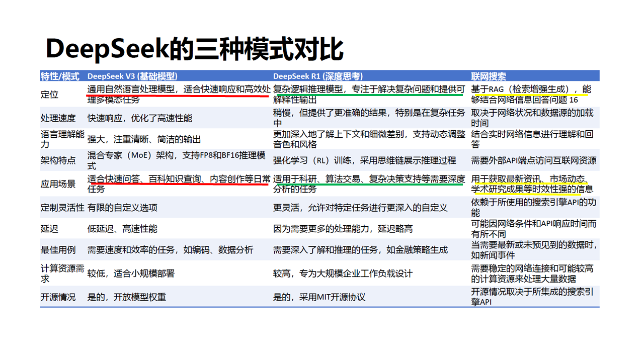Click cell 混合专家（MoE）架构
This screenshot has width=644, height=362.
(x=177, y=160)
